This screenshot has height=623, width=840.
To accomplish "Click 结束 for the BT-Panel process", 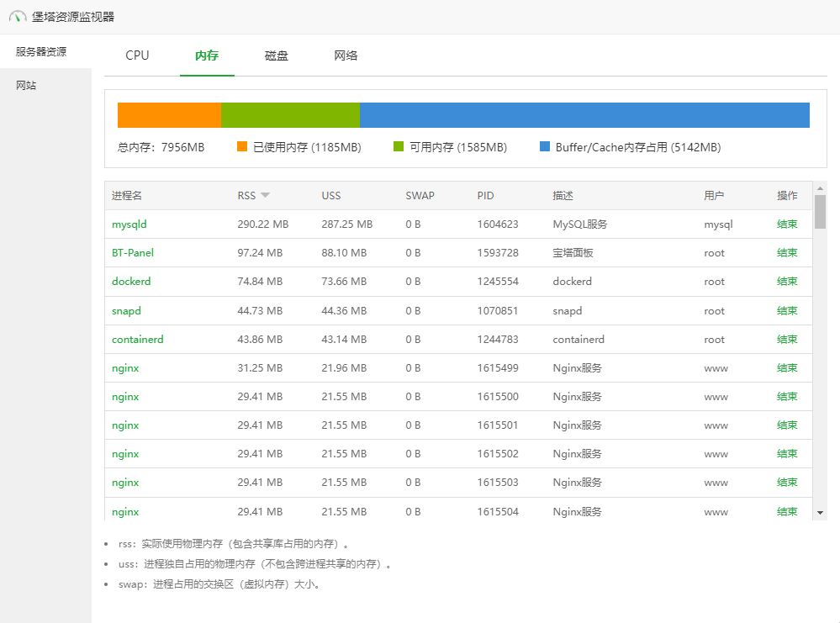I will [787, 253].
